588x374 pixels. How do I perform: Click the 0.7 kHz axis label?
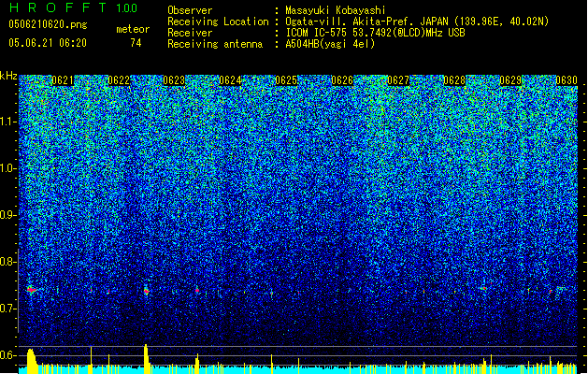7,309
